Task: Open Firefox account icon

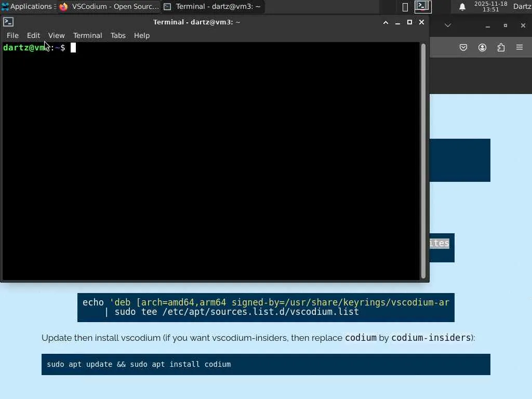Action: click(482, 47)
